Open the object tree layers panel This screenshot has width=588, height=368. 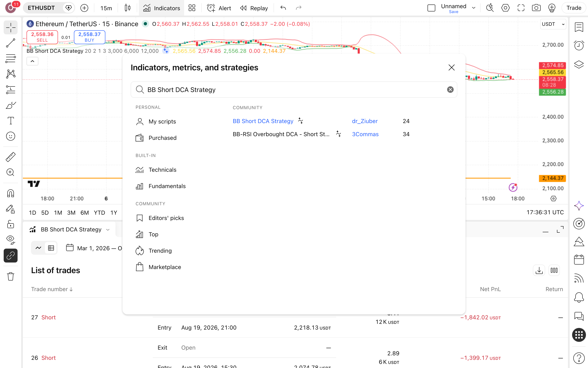pyautogui.click(x=579, y=64)
